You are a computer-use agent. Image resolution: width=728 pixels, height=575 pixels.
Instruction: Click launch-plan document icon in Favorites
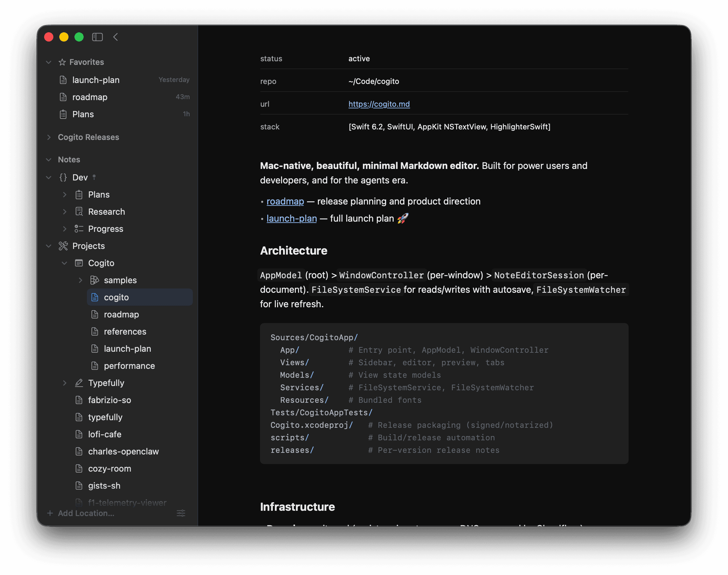pos(63,80)
